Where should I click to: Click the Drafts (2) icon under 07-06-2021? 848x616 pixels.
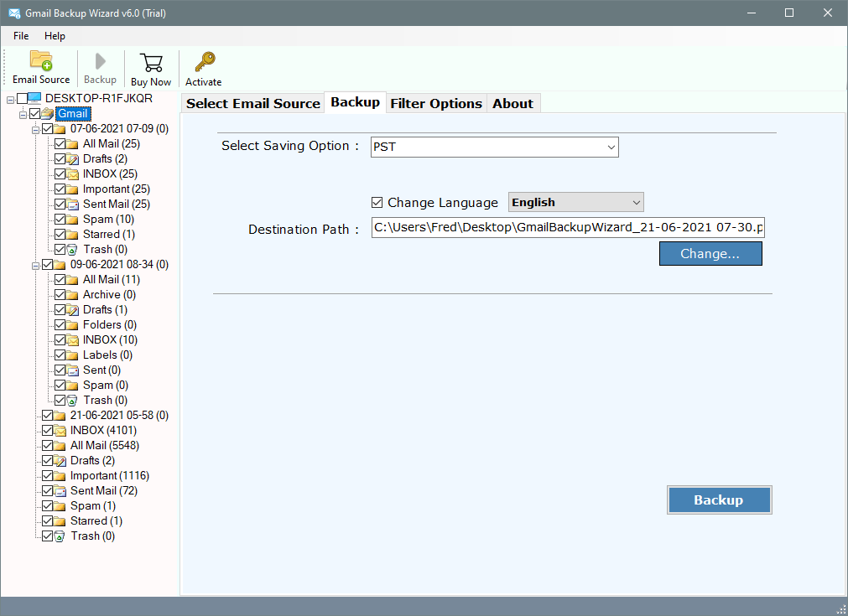pos(72,159)
